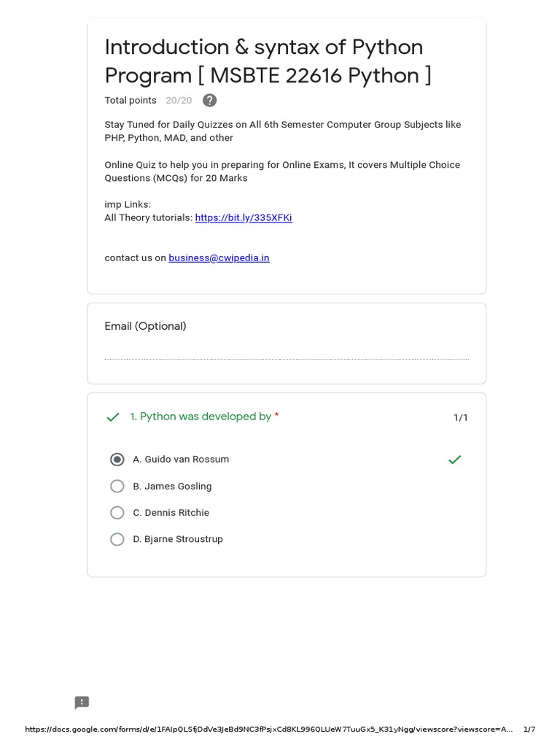This screenshot has height=747, width=560.
Task: Click the green checkmark beside question 1 title
Action: [x=113, y=417]
